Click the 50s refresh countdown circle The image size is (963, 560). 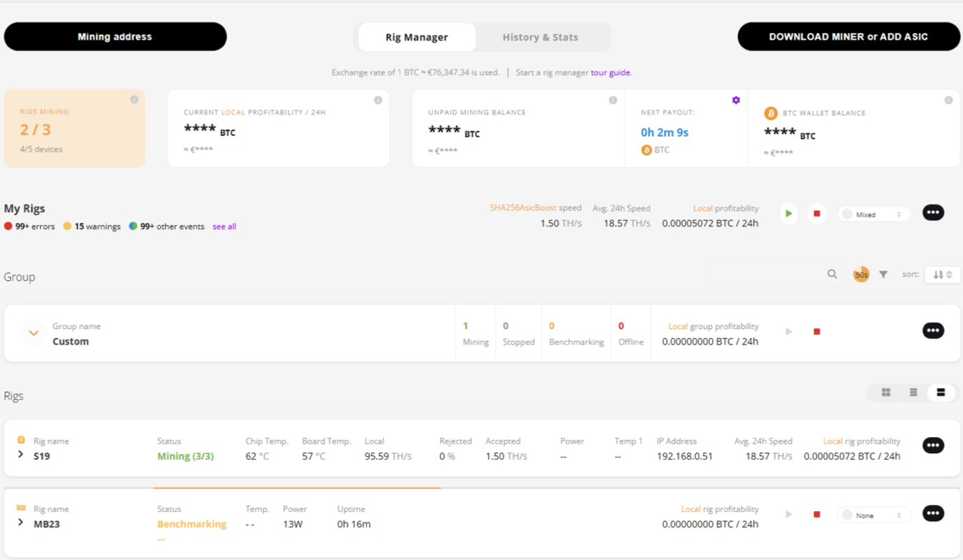click(861, 274)
